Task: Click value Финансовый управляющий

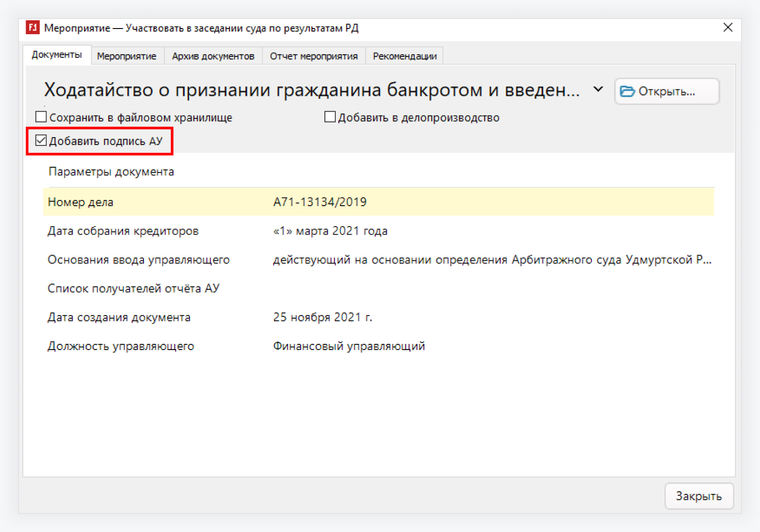Action: point(349,346)
